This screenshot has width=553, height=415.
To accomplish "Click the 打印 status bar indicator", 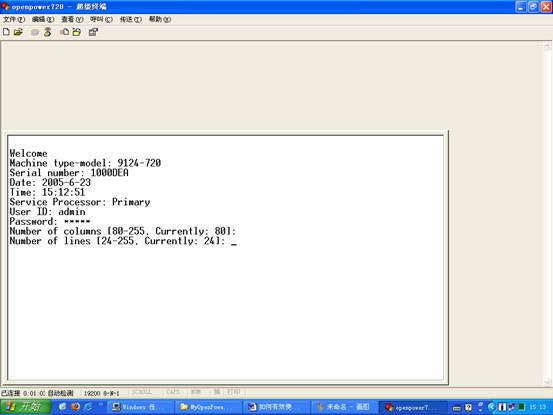I will tap(233, 391).
